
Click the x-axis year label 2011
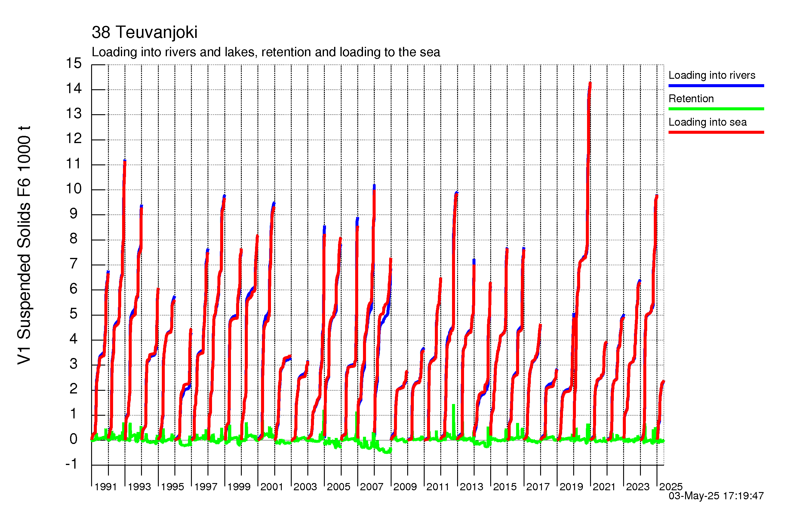pos(438,487)
